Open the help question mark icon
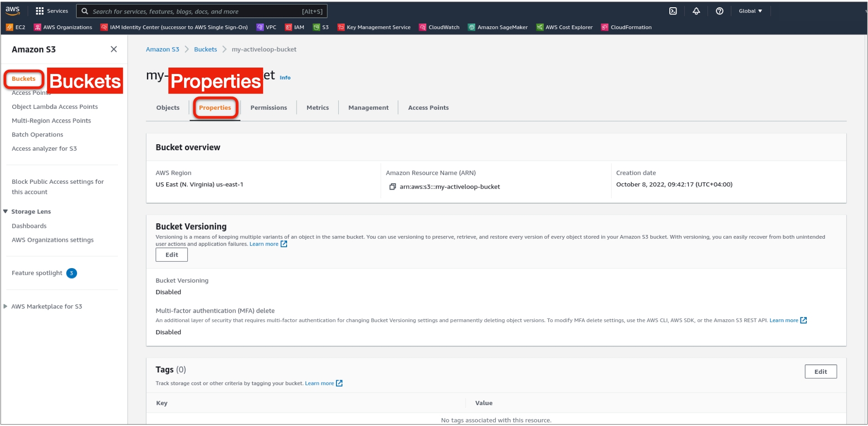This screenshot has height=426, width=868. point(719,11)
